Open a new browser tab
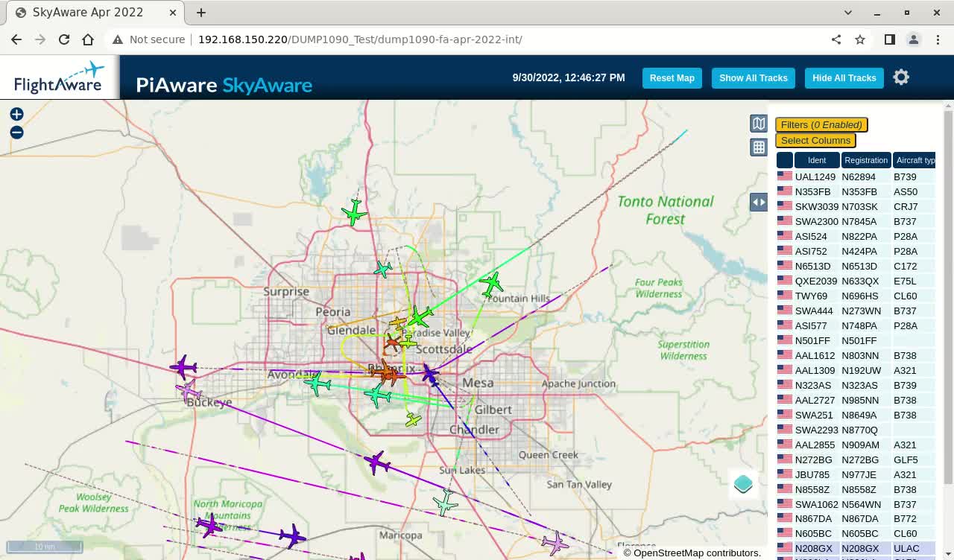Screen dimensions: 954x560 click(201, 13)
